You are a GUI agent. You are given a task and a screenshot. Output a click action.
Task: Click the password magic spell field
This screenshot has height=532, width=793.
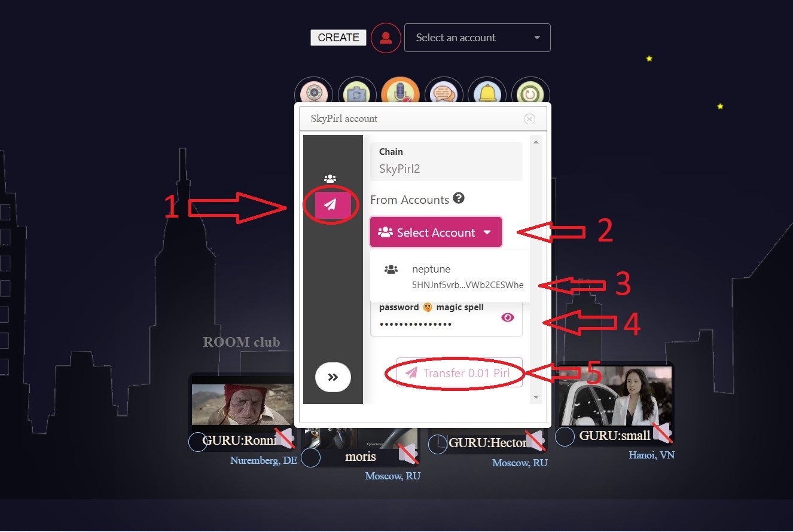446,317
